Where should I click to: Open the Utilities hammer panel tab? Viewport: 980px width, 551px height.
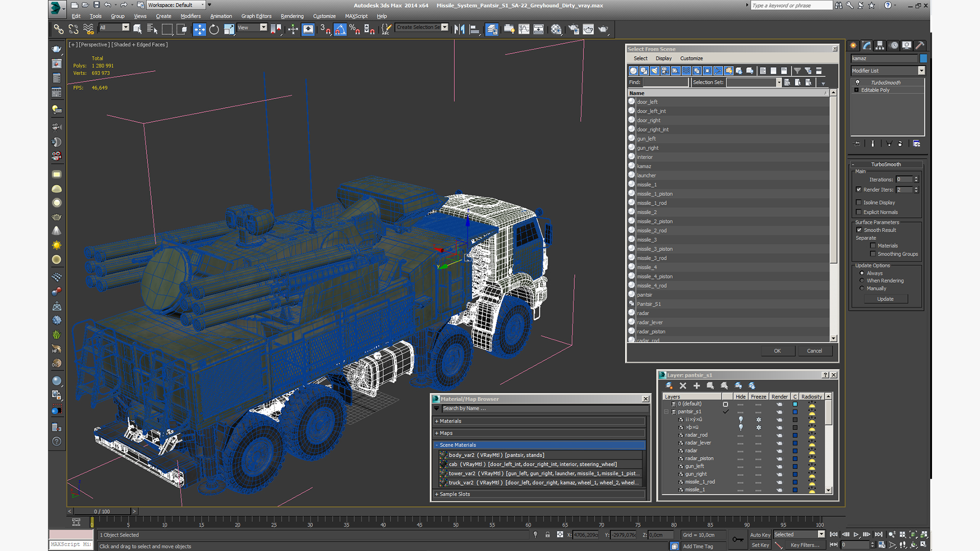tap(920, 45)
